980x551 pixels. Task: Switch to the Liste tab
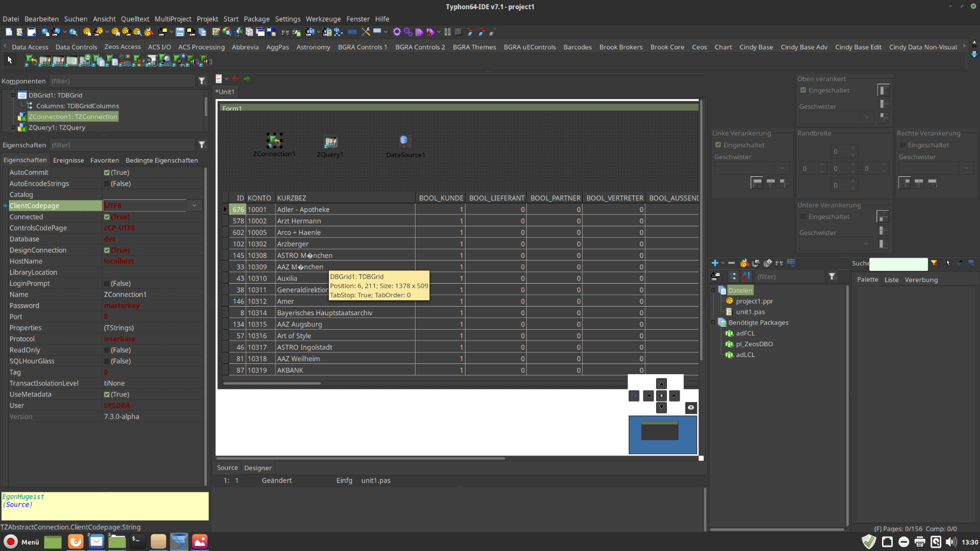click(891, 280)
